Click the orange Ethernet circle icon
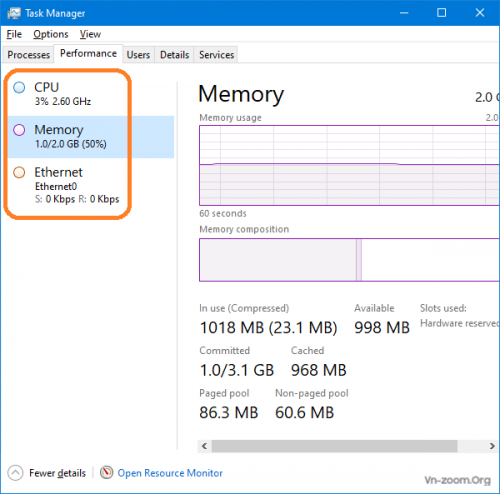This screenshot has width=500, height=494. pyautogui.click(x=19, y=172)
